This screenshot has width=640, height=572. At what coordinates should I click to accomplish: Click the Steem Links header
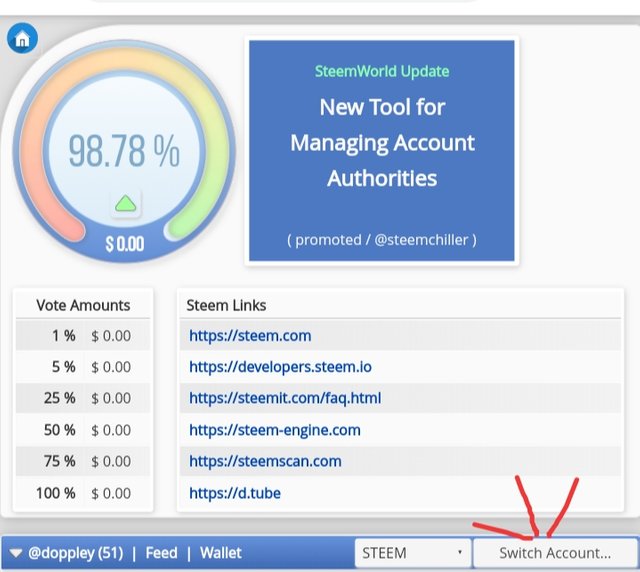point(226,305)
